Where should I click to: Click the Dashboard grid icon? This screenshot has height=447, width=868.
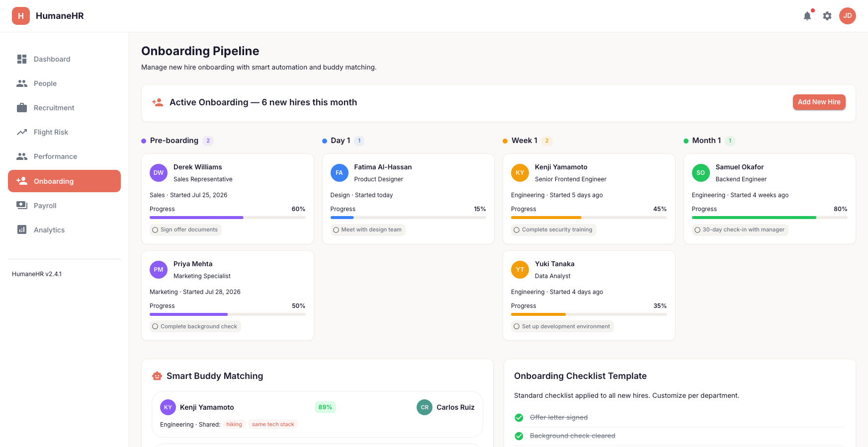click(x=22, y=59)
